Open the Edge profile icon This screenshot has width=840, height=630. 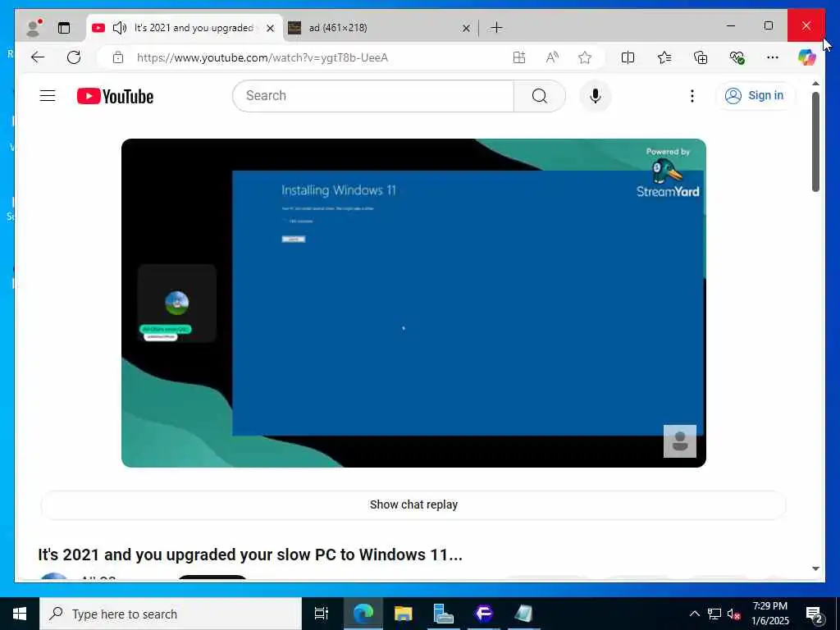34,27
